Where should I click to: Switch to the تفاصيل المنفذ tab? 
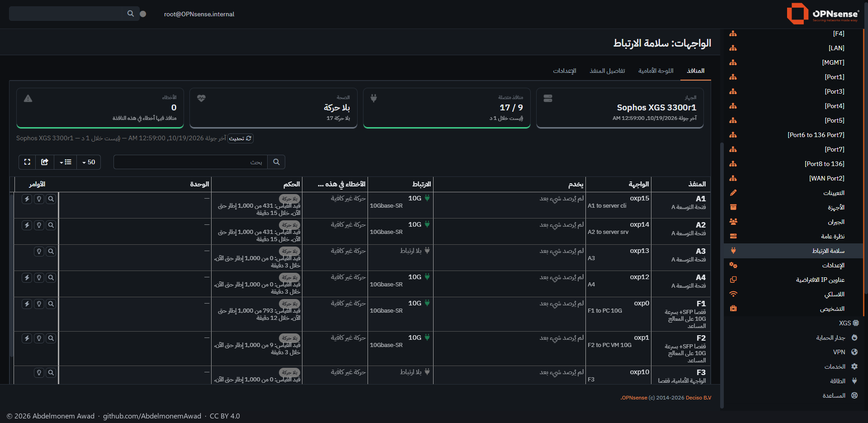[x=607, y=71]
